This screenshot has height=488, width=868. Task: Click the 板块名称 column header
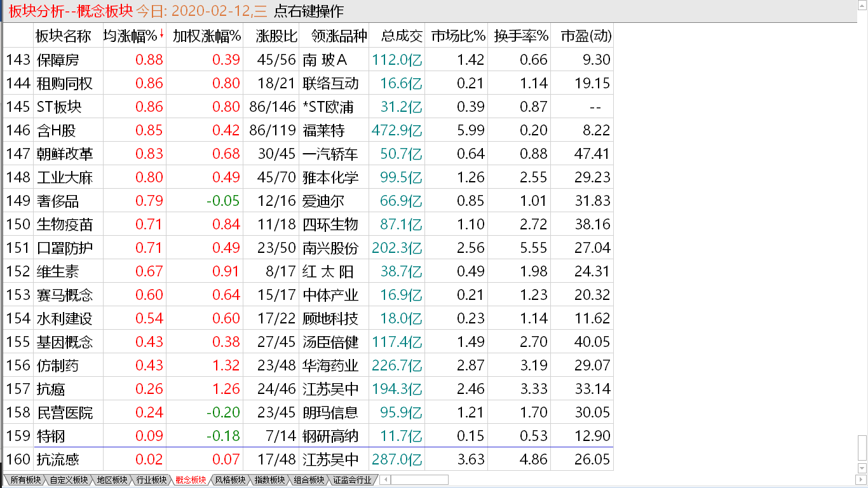pyautogui.click(x=63, y=36)
